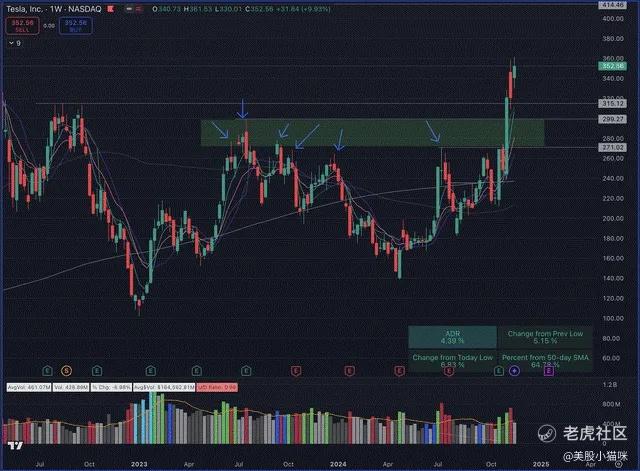This screenshot has height=471, width=640.
Task: Click the 100.00 price axis label
Action: 613,318
